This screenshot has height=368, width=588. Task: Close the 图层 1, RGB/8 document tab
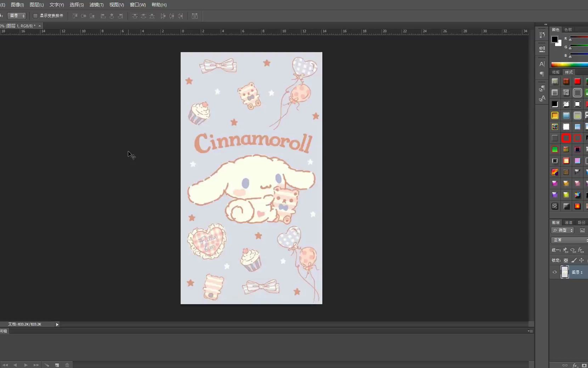(40, 26)
